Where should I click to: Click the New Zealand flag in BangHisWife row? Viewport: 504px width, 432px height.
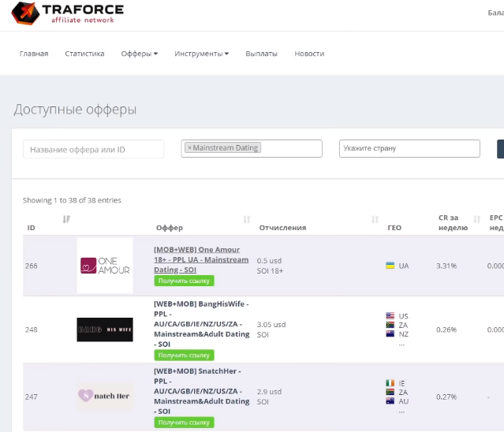[x=390, y=333]
